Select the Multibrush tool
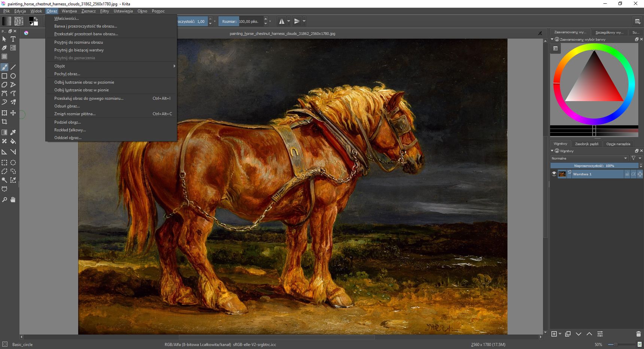The height and width of the screenshot is (349, 644). (13, 102)
